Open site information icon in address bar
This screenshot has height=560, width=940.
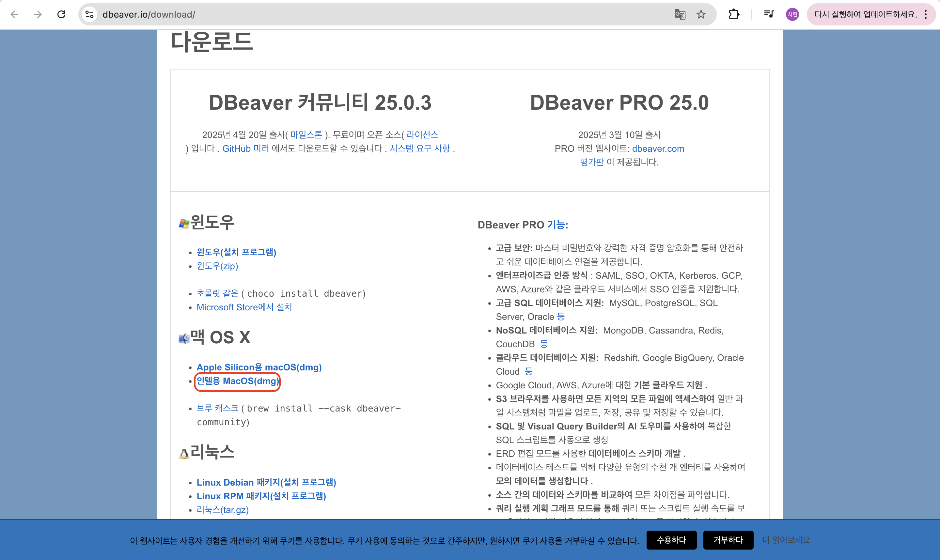click(x=89, y=14)
